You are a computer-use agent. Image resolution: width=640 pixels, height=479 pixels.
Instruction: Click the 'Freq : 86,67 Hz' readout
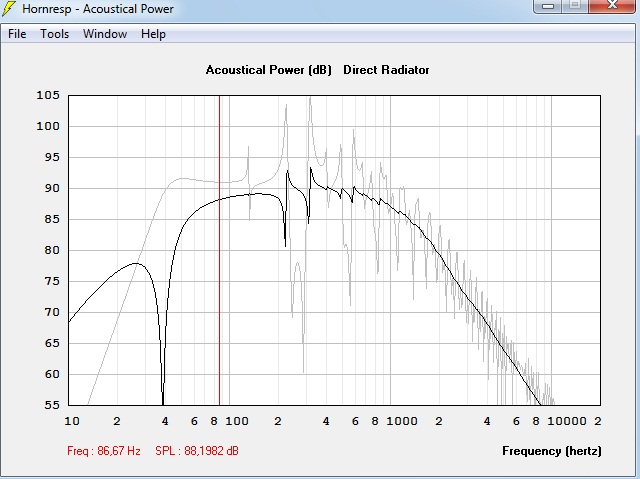coord(104,451)
